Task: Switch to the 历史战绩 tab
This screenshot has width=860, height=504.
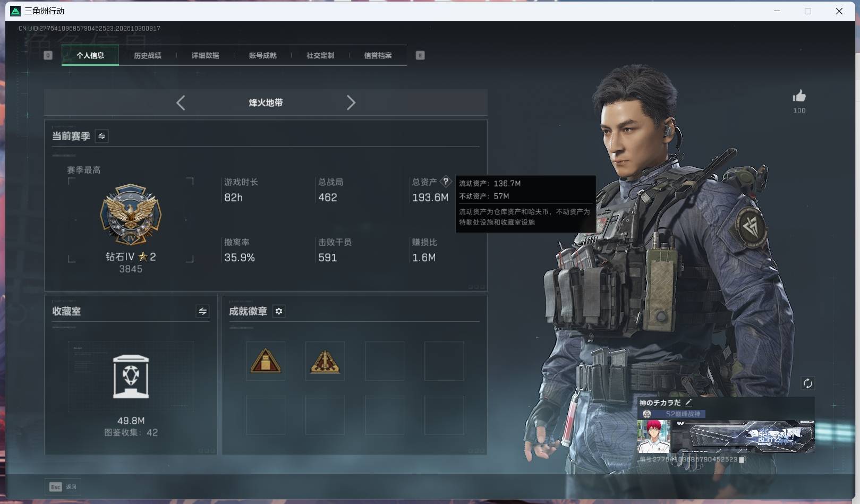Action: tap(148, 55)
